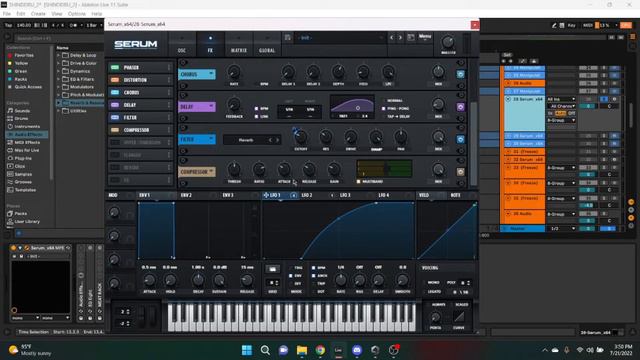Open the Delay effect type dropdown
Viewport: 640px width, 360px height.
(197, 107)
